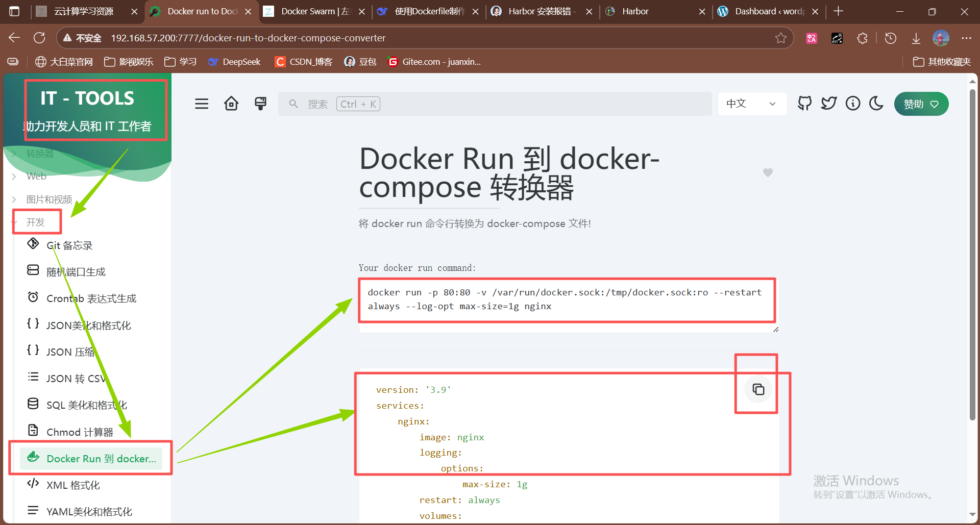The image size is (980, 525).
Task: Open Git 备忘录 tool
Action: coord(91,245)
